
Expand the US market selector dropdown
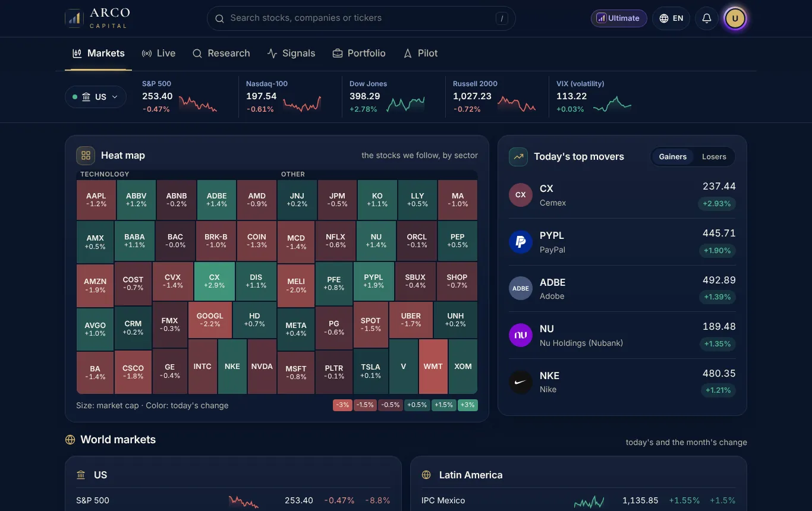pyautogui.click(x=96, y=97)
